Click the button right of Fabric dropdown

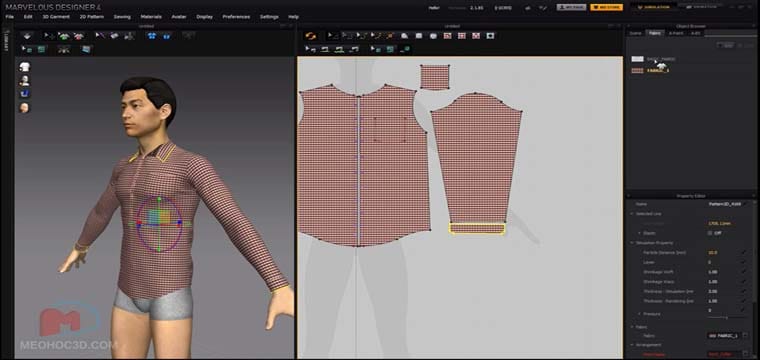744,335
